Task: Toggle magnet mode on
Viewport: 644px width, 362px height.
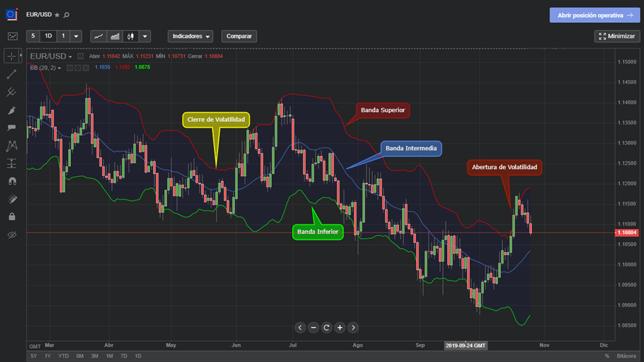Action: coord(12,182)
